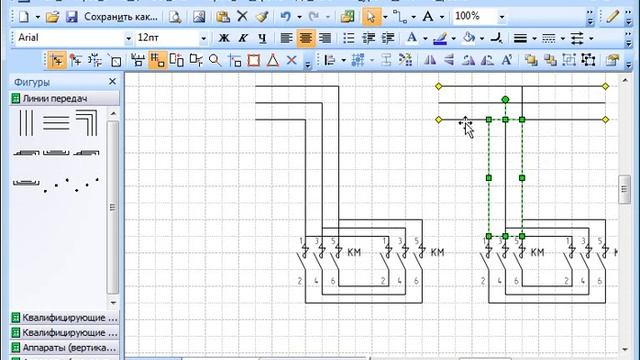
Task: Apply the font color (A) button
Action: (x=412, y=38)
